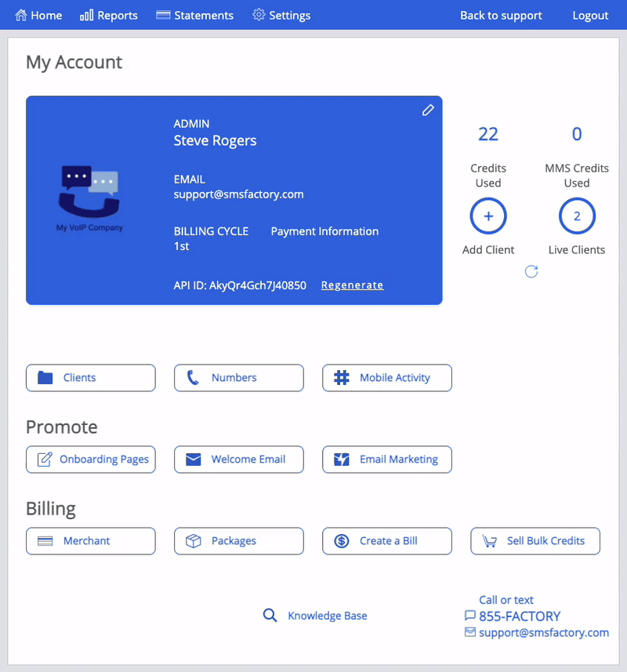Click the Live Clients circle icon
627x672 pixels.
(577, 216)
